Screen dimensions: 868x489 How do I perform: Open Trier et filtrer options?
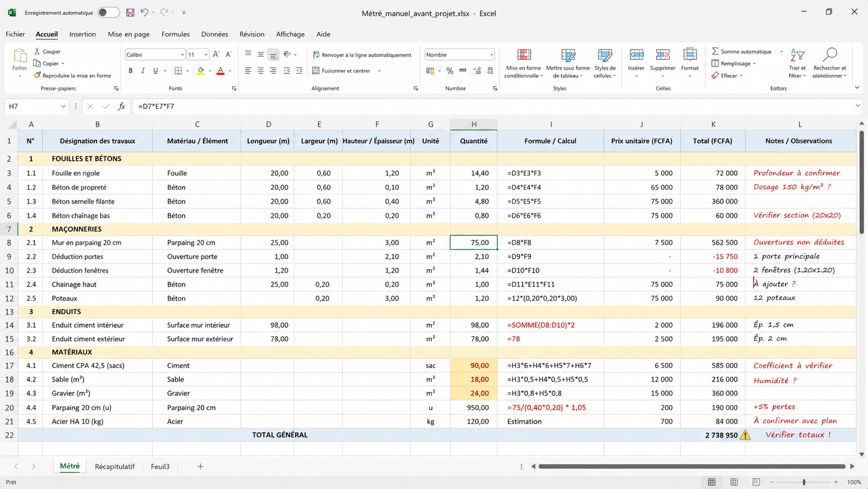coord(797,63)
